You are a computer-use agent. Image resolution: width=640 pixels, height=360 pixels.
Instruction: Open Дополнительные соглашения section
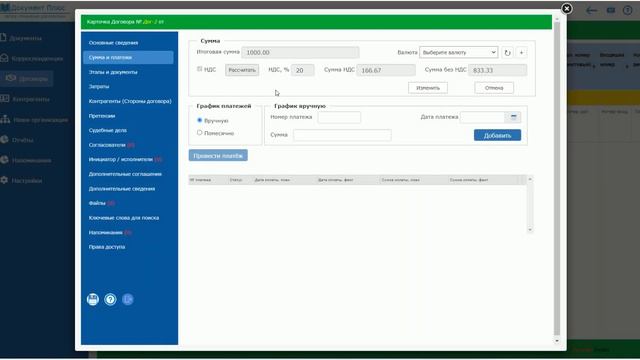pyautogui.click(x=125, y=174)
